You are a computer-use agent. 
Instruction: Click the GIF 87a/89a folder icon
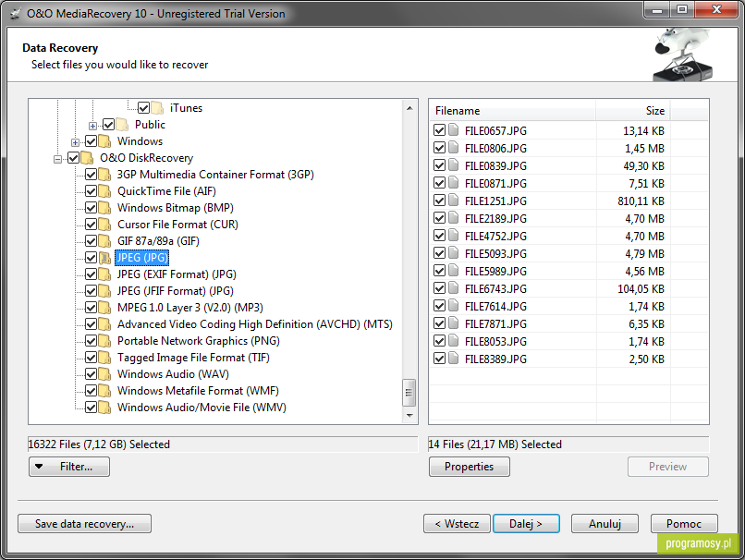click(104, 241)
